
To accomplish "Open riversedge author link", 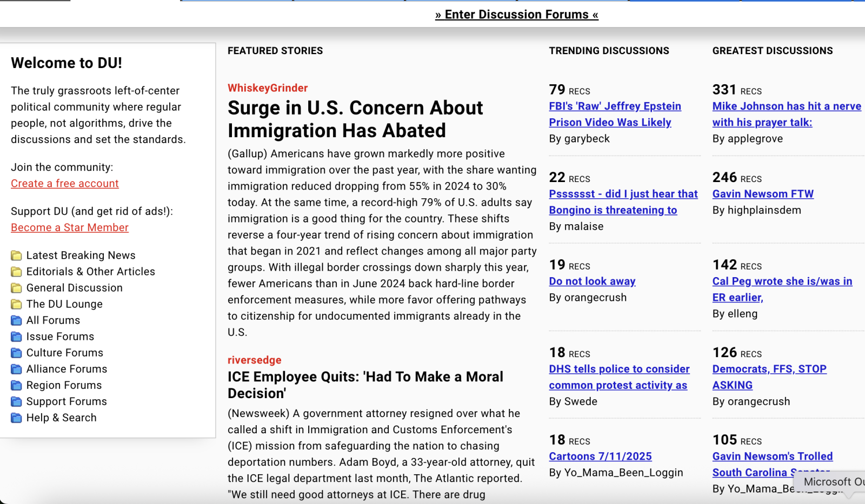I will [x=255, y=360].
